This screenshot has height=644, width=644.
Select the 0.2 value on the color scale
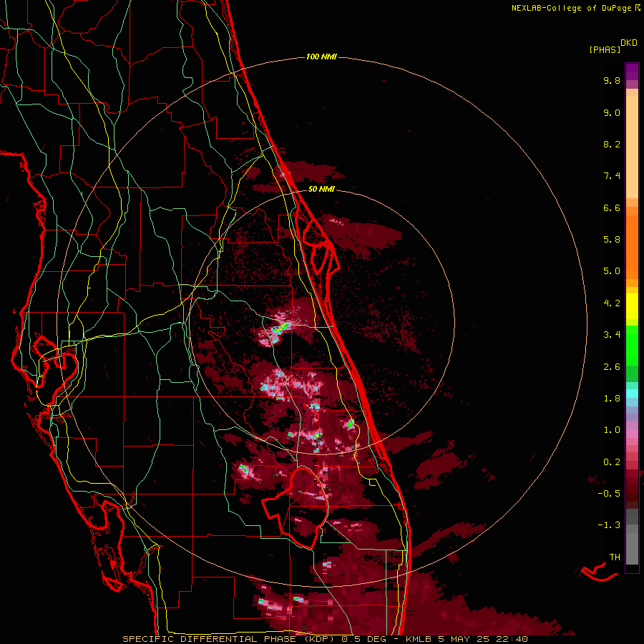coord(612,462)
